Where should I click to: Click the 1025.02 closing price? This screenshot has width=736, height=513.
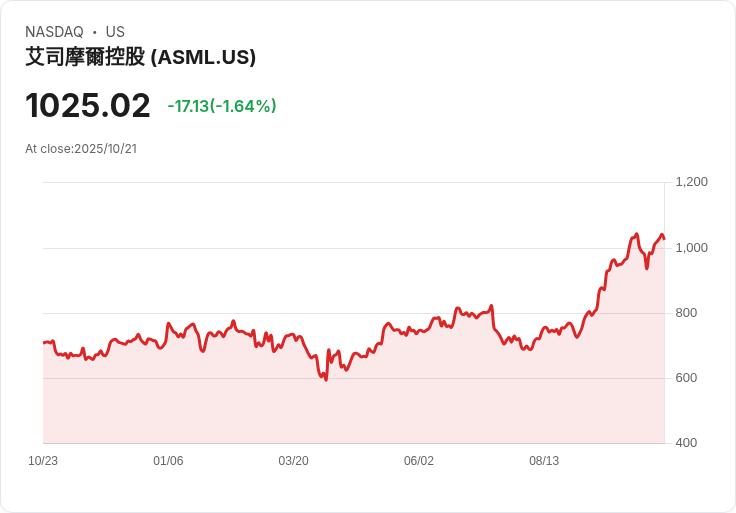point(88,105)
